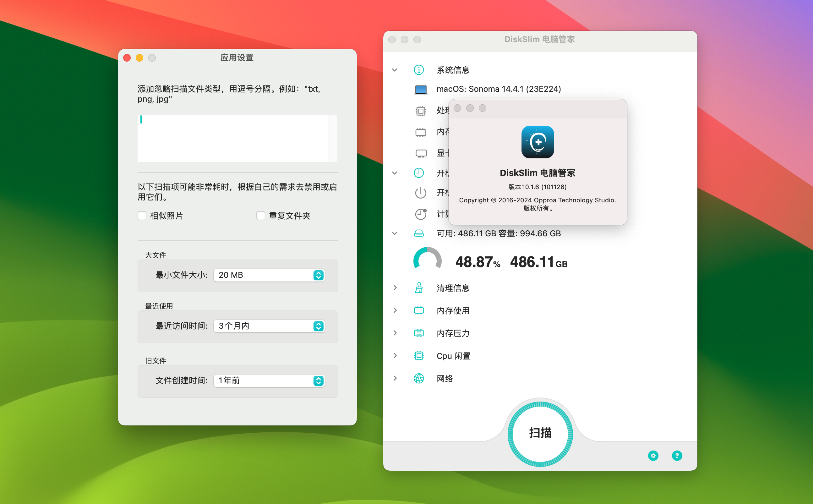This screenshot has height=504, width=813.
Task: Click the 清理信息 brush icon
Action: (x=419, y=288)
